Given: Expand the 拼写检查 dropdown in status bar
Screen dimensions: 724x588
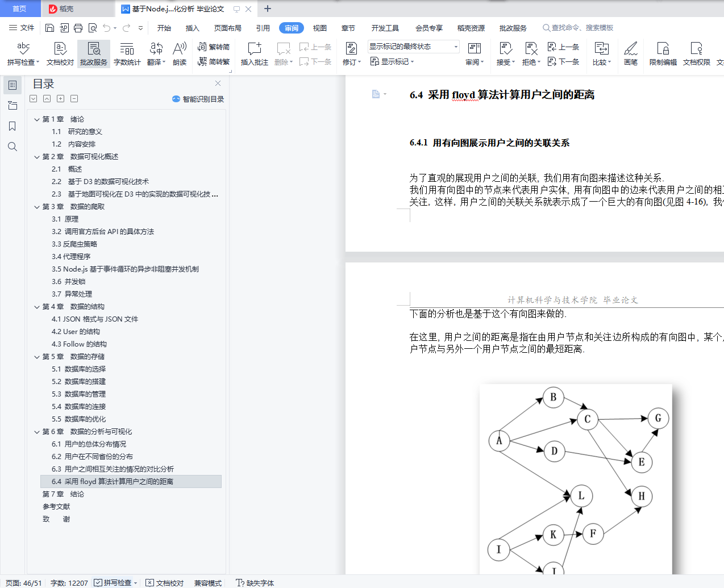Looking at the screenshot, I should coord(136,583).
